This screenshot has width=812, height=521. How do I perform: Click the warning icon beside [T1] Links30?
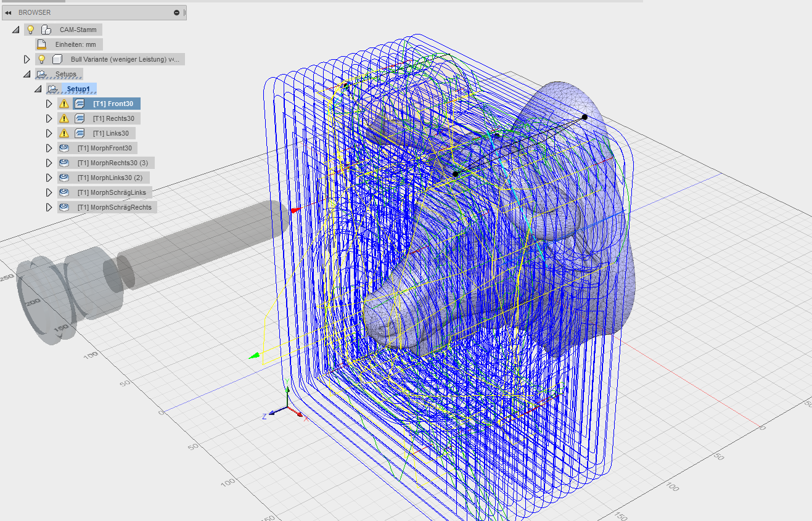(x=64, y=133)
